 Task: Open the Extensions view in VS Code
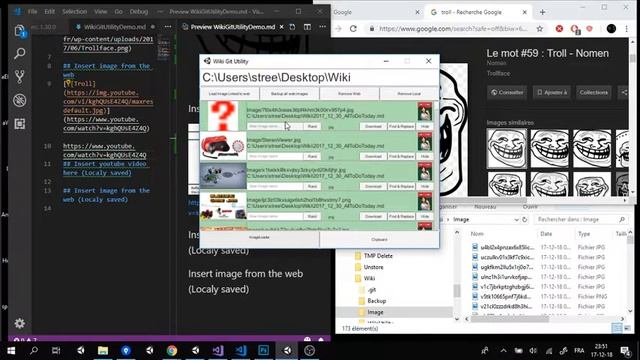pos(19,123)
